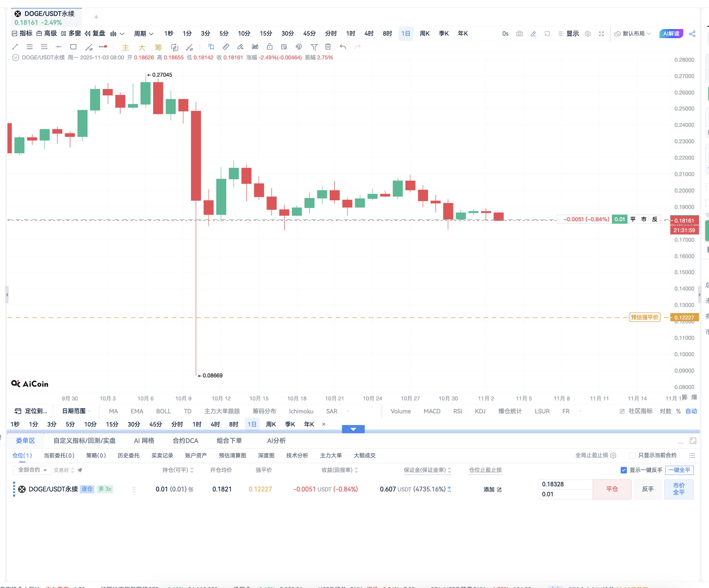The image size is (709, 588).
Task: Click the ruler measure tool icon
Action: coord(226,47)
